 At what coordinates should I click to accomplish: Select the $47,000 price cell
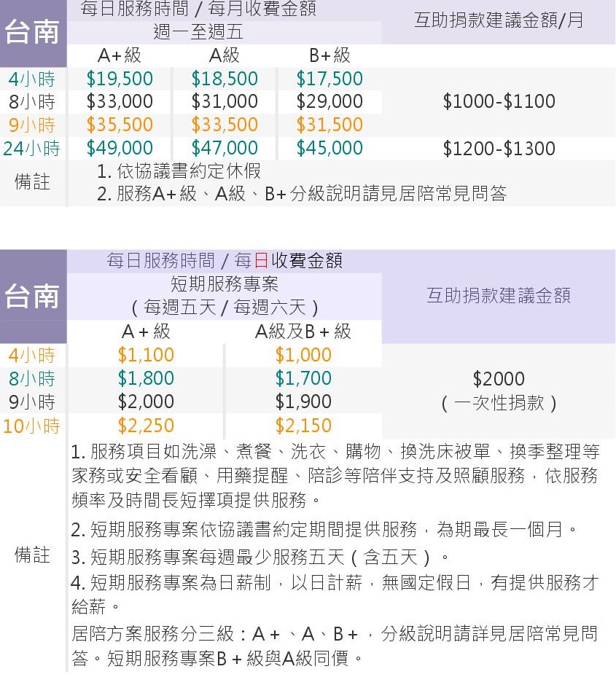click(225, 149)
